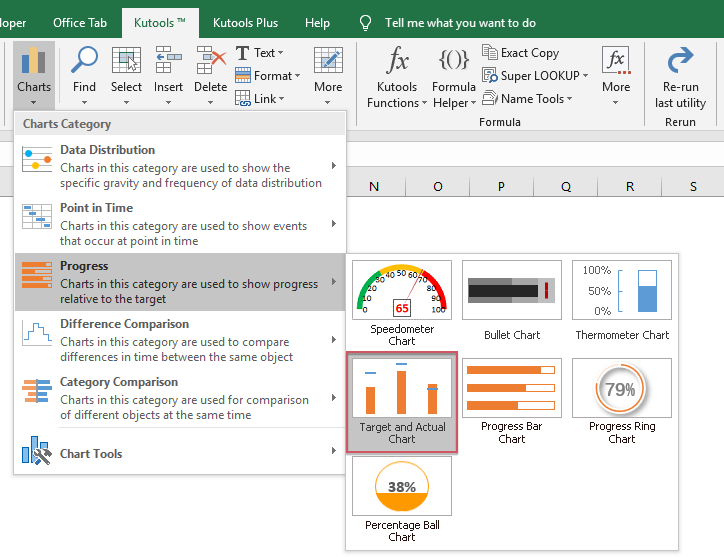Select column N header
Image resolution: width=724 pixels, height=557 pixels.
374,187
